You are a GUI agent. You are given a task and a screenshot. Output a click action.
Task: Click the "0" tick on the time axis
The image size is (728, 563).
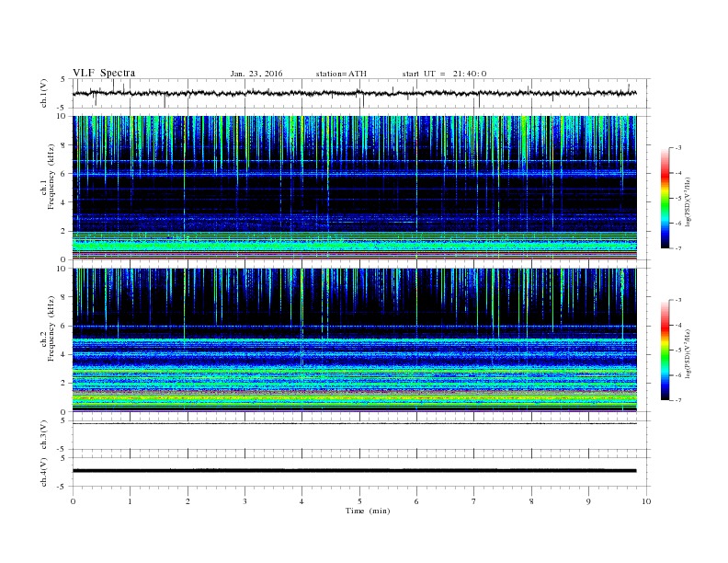point(73,501)
